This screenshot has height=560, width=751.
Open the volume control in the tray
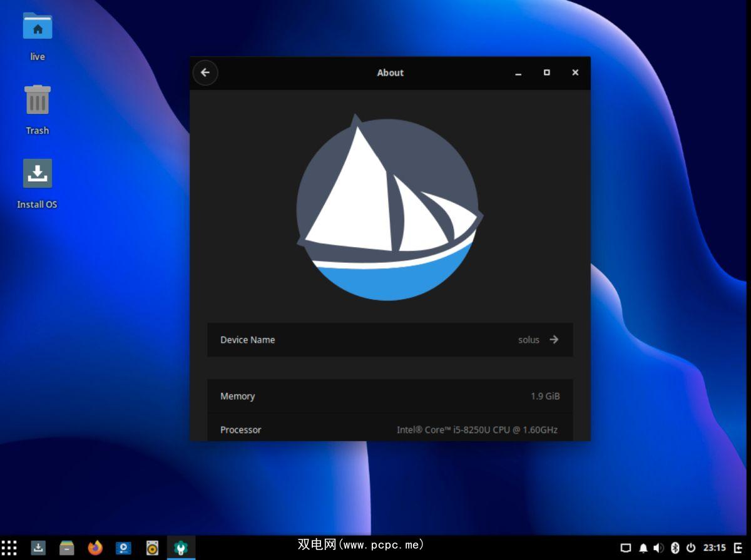click(658, 548)
